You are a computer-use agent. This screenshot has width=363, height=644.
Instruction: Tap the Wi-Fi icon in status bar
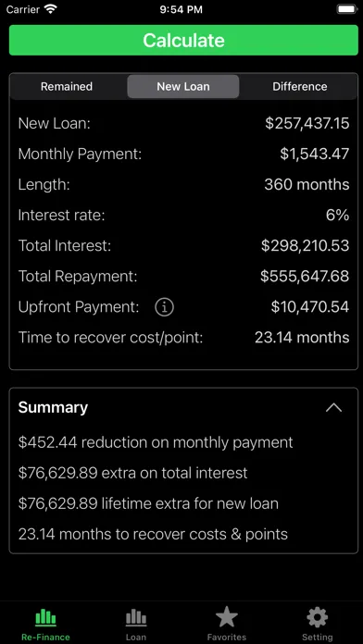click(x=51, y=9)
